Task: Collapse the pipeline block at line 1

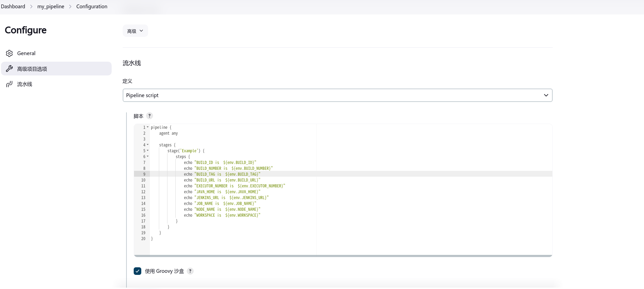Action: click(x=148, y=127)
